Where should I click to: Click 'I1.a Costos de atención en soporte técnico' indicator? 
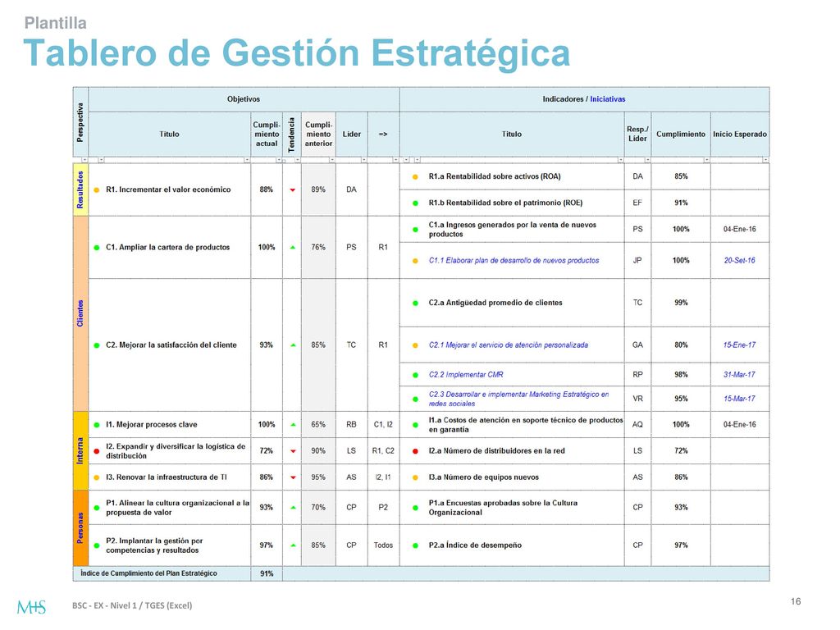pos(526,425)
